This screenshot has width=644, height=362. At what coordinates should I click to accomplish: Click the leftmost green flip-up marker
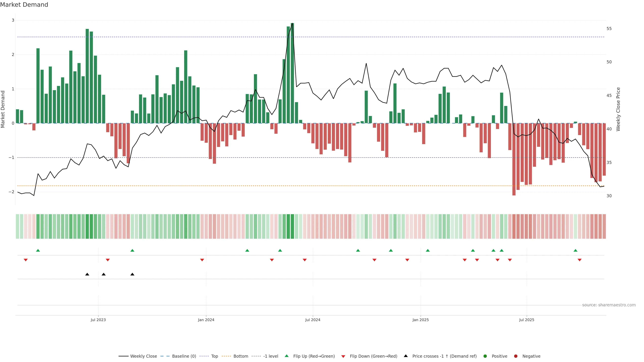(38, 250)
